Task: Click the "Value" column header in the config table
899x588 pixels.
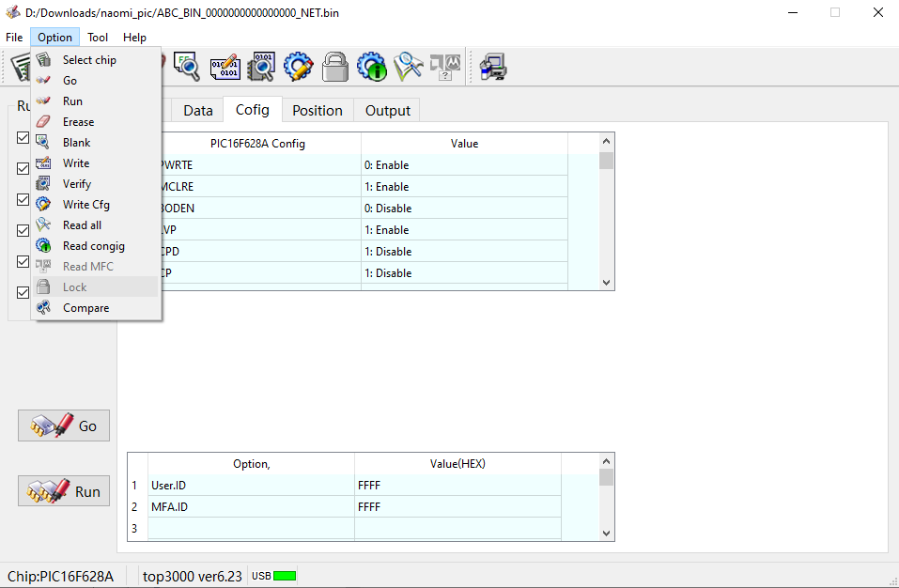Action: (464, 144)
